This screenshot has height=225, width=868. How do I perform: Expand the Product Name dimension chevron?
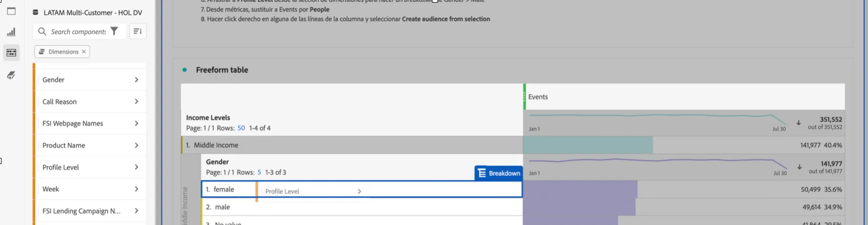tap(136, 145)
